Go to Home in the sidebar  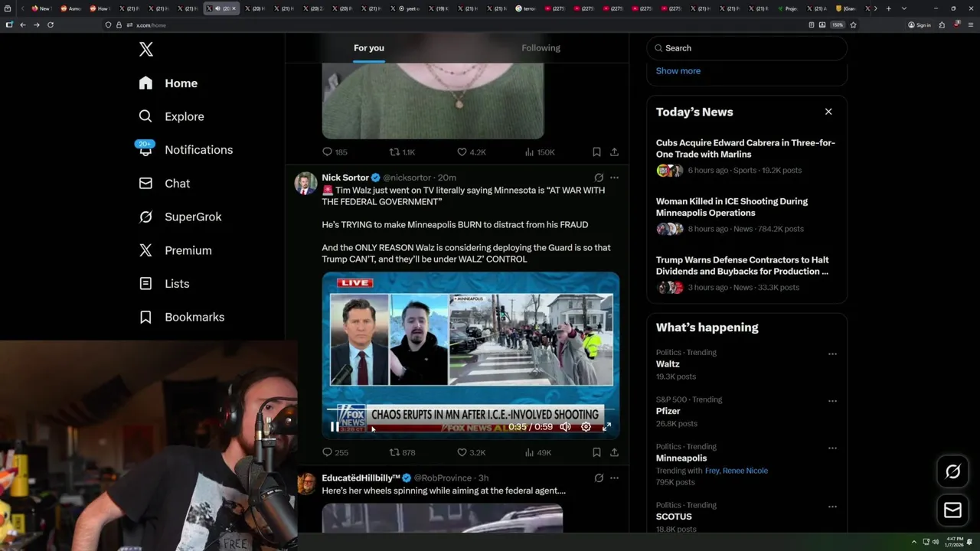coord(168,83)
